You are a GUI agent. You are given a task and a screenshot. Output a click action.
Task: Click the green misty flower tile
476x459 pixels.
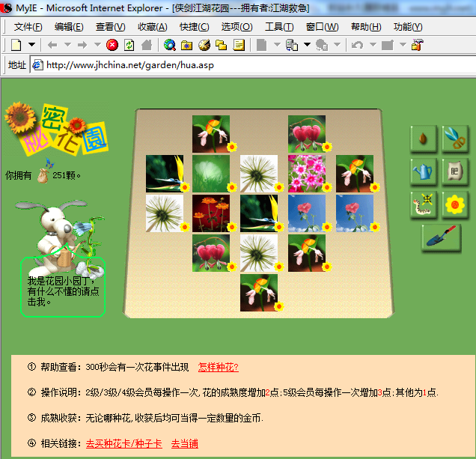tap(211, 174)
